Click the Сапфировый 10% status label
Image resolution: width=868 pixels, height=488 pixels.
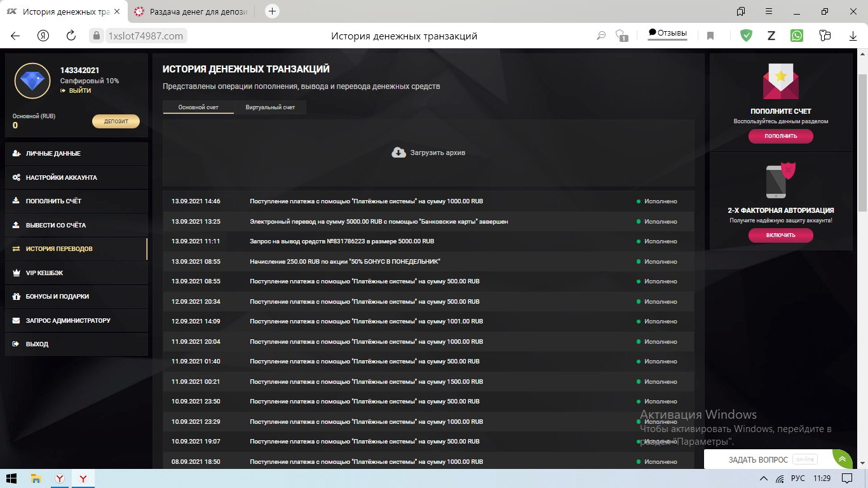tap(90, 81)
